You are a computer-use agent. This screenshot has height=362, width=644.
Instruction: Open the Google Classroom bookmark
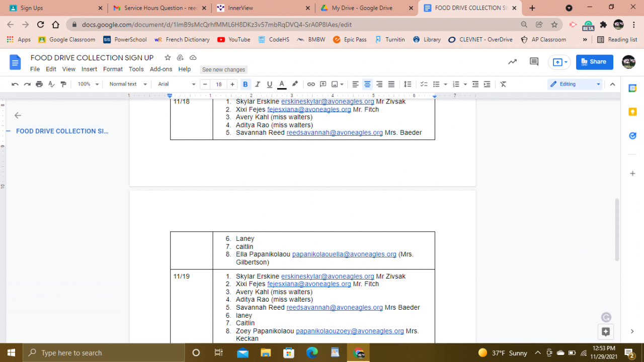[66, 40]
